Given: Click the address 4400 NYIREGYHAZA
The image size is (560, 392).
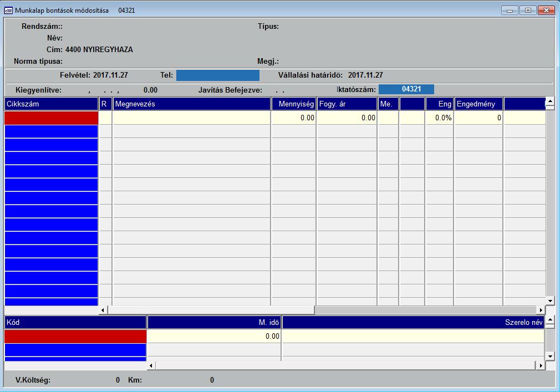Looking at the screenshot, I should click(99, 50).
